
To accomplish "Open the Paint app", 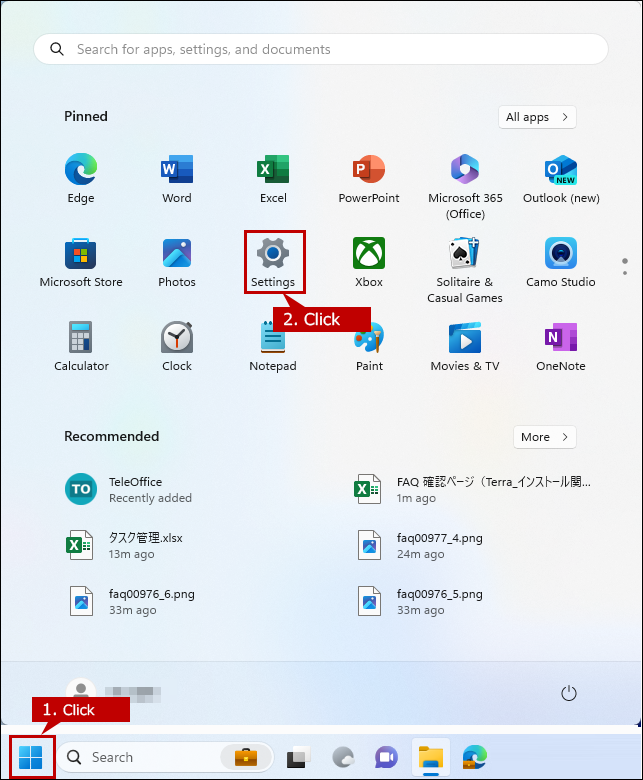I will [369, 347].
